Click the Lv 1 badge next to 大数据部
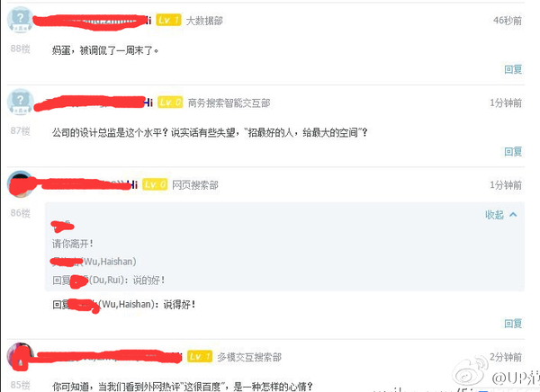The width and height of the screenshot is (540, 392). point(168,20)
